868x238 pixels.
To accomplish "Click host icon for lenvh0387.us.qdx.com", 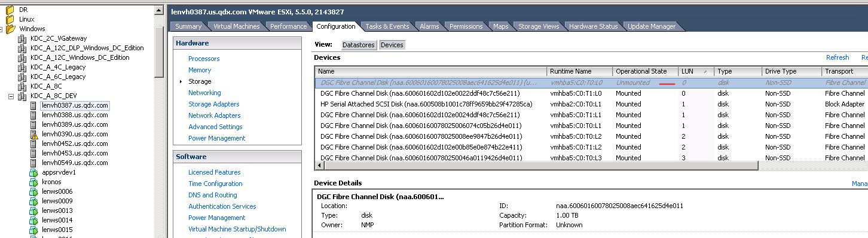I will [34, 105].
